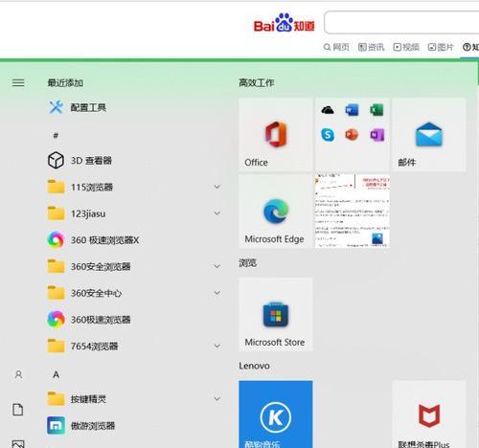Image resolution: width=479 pixels, height=448 pixels.
Task: Switch to the 视频 search tab
Action: (x=406, y=47)
